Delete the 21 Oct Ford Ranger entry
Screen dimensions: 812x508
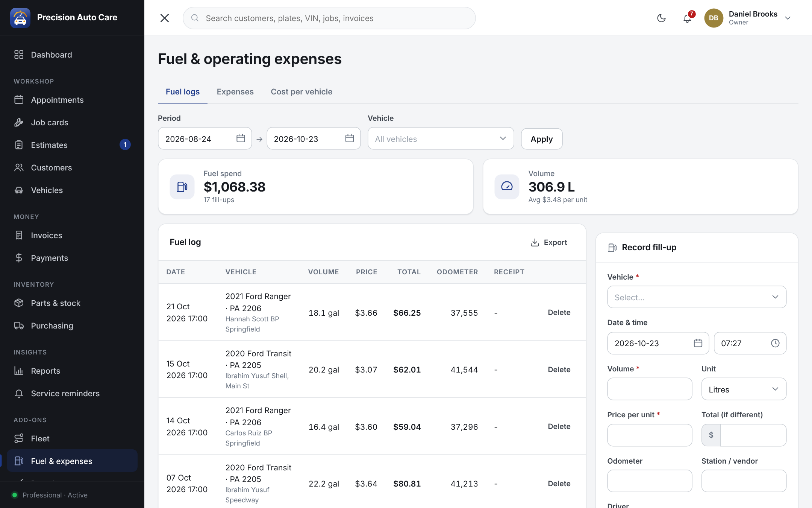(x=559, y=312)
